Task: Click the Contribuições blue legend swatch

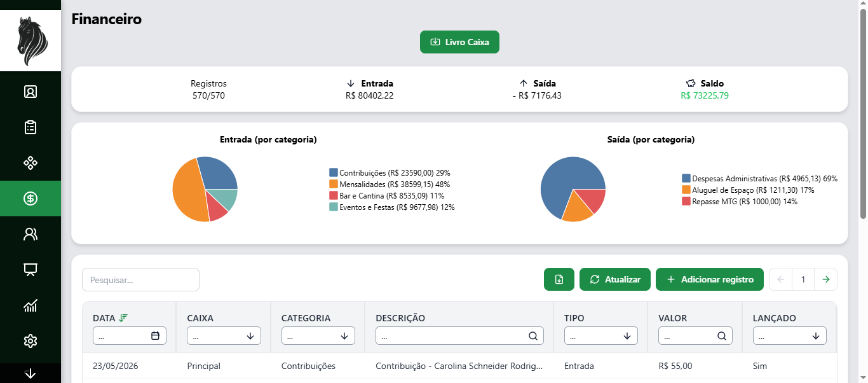Action: coord(334,172)
